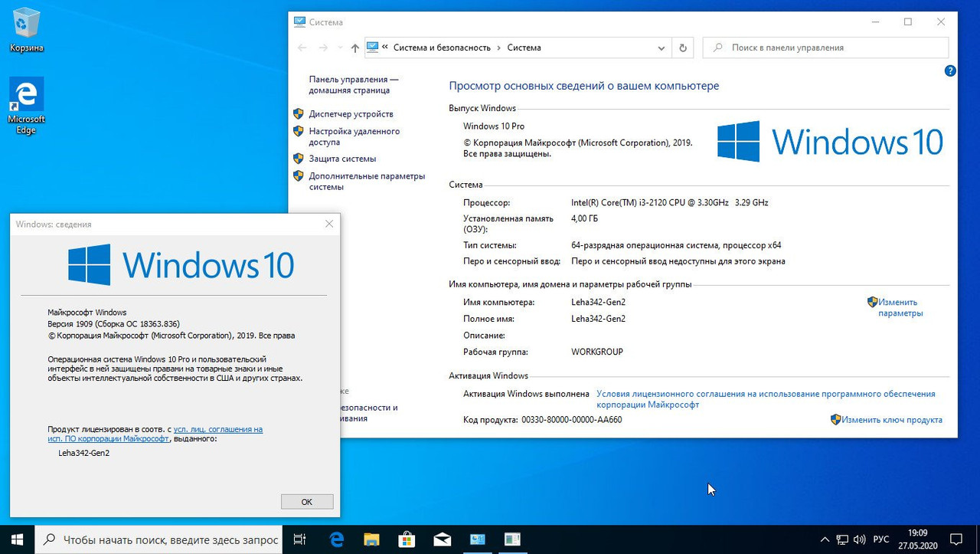Open Дополнительные параметры системы link
The width and height of the screenshot is (980, 554).
click(x=367, y=181)
